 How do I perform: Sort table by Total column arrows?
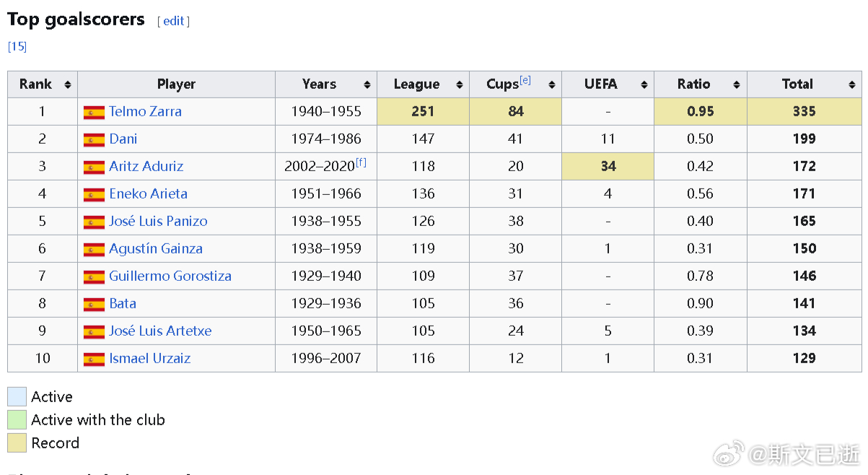tap(852, 84)
